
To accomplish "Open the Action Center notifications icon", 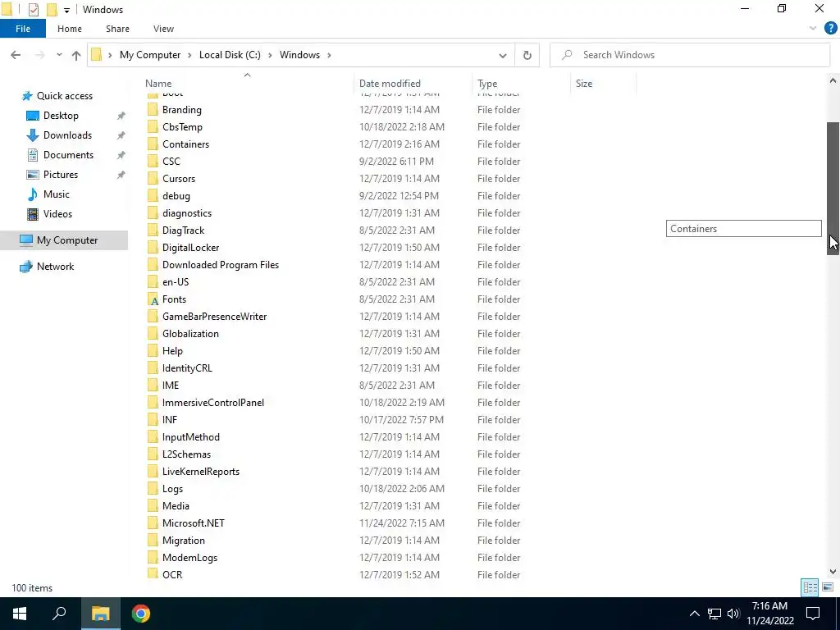I will (x=813, y=614).
